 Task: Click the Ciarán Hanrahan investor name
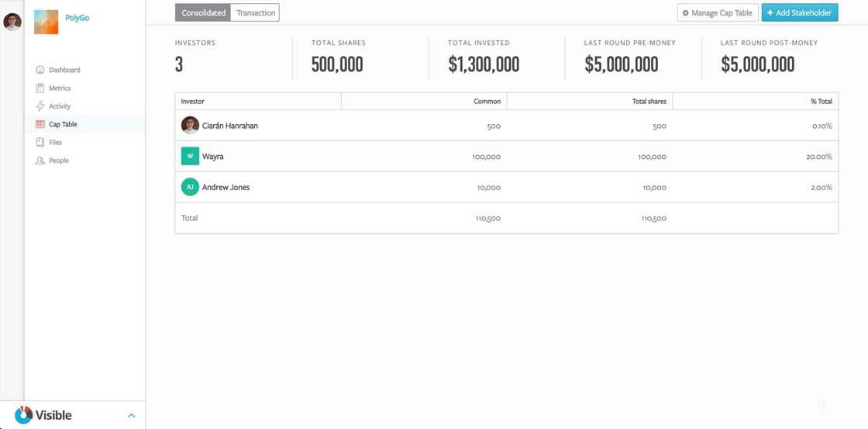click(229, 126)
